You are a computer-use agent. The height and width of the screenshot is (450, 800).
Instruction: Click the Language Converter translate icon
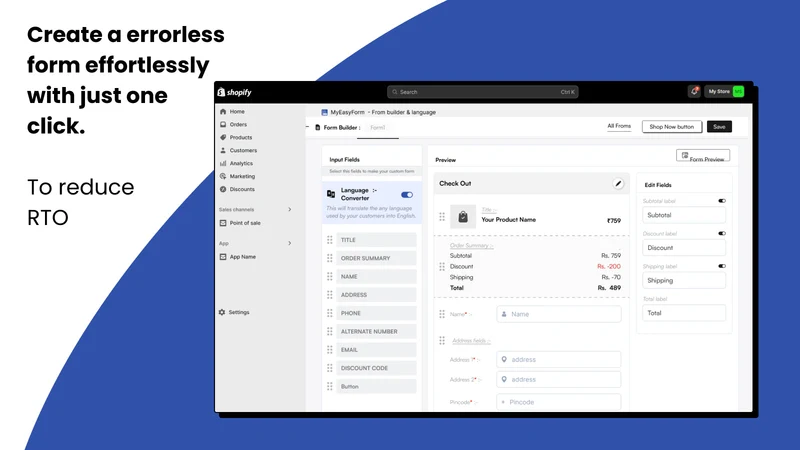pyautogui.click(x=331, y=194)
